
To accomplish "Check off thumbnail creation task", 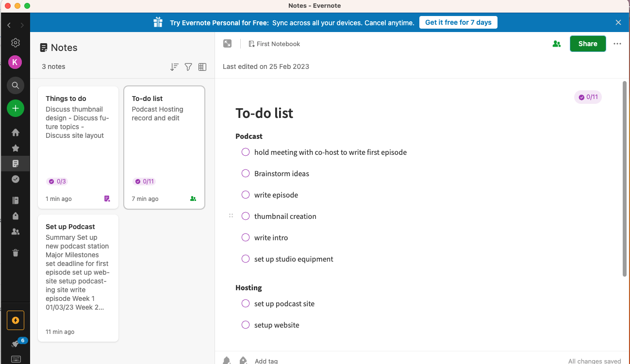I will [x=246, y=216].
